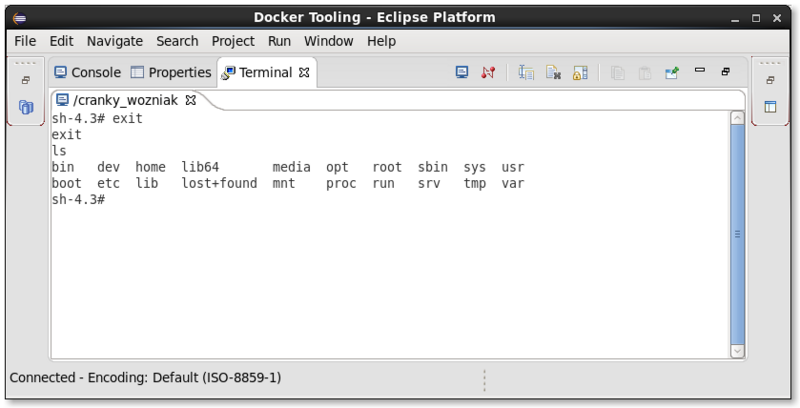Click the 'sbin' directory name
The height and width of the screenshot is (408, 800).
click(x=433, y=167)
